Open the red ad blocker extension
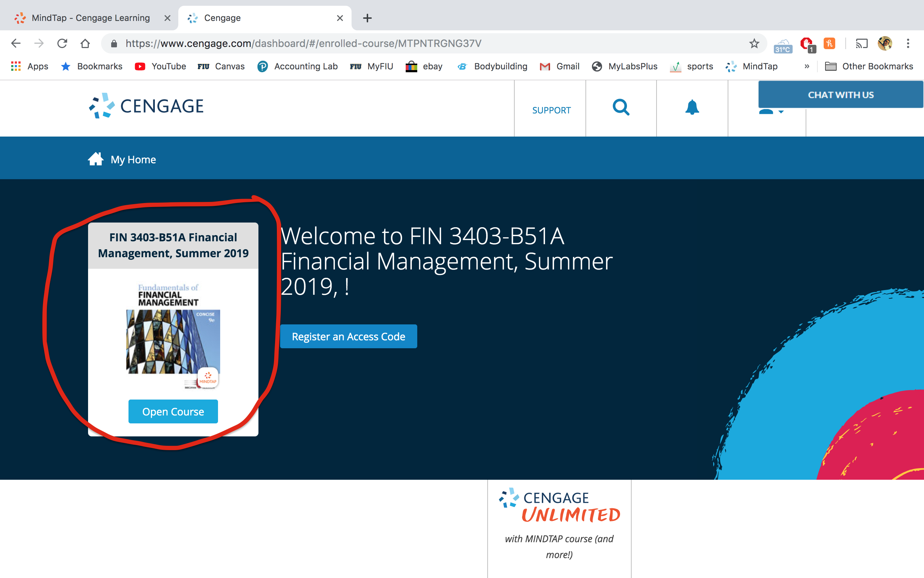This screenshot has height=578, width=924. tap(807, 44)
